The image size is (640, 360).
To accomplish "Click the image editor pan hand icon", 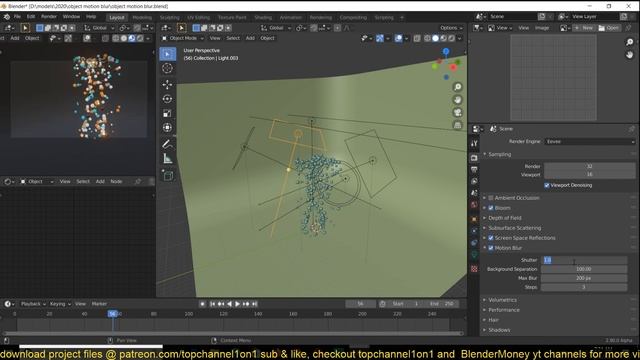I will 629,54.
